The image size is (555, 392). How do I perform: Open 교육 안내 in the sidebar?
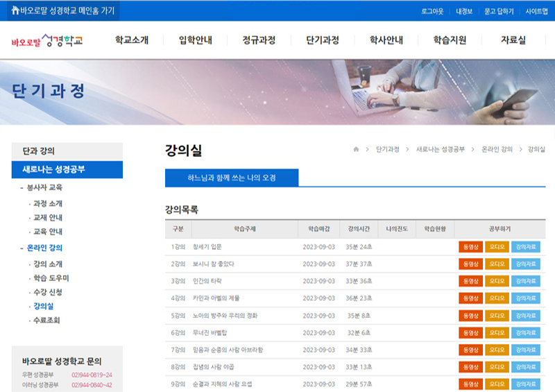[48, 232]
